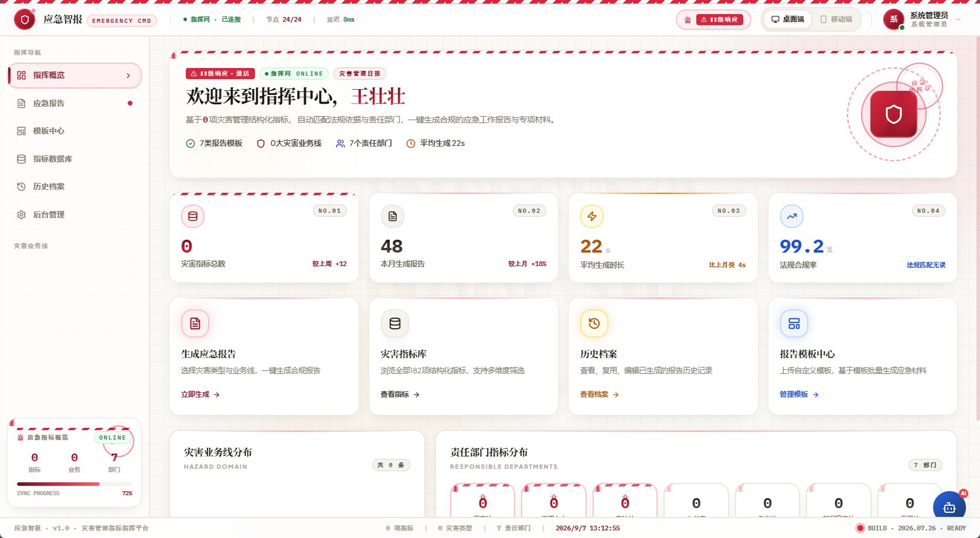Click the 节点 24/24 status text
The width and height of the screenshot is (980, 538).
(x=284, y=19)
